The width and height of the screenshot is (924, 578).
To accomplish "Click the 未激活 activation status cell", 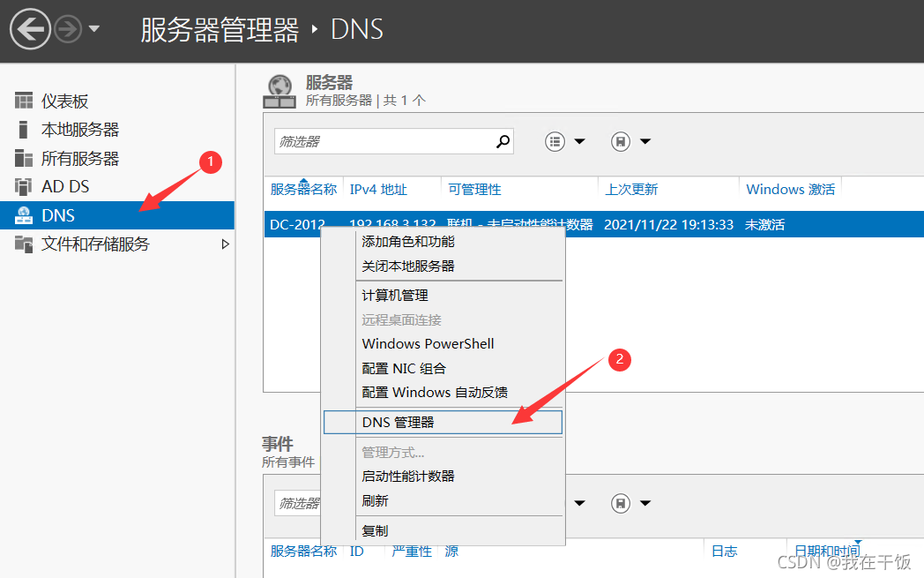I will (x=765, y=225).
